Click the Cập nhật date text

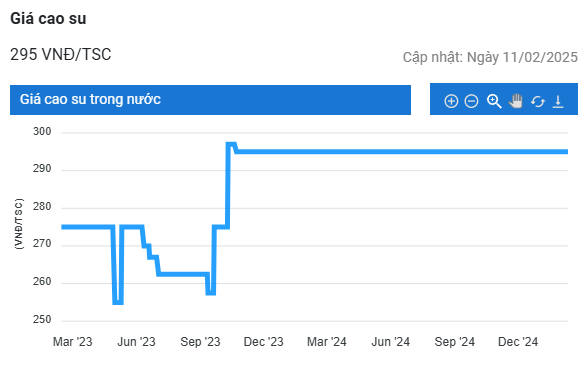point(490,57)
